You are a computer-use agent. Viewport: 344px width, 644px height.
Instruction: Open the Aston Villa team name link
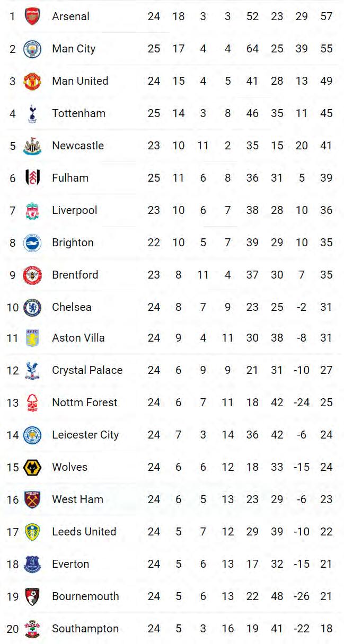coord(78,338)
